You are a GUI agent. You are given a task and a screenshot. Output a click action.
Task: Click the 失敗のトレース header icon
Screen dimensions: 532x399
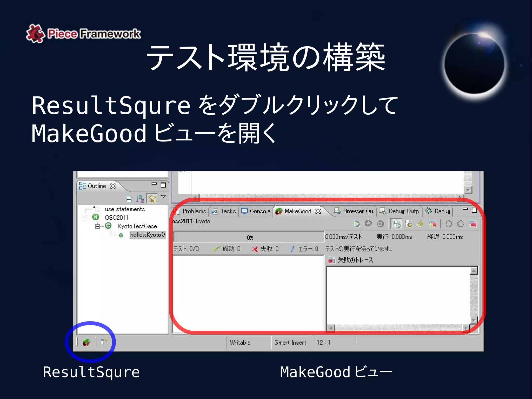pos(331,260)
